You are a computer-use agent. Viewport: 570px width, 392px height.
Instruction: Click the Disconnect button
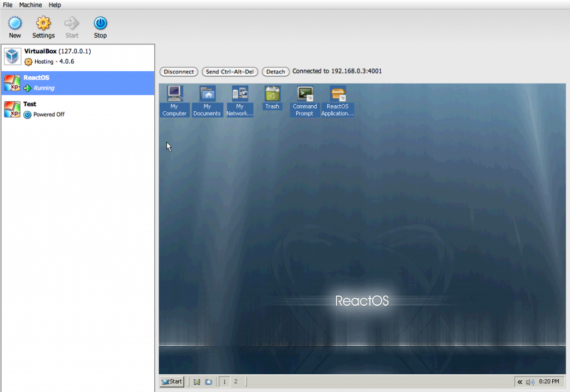click(179, 72)
